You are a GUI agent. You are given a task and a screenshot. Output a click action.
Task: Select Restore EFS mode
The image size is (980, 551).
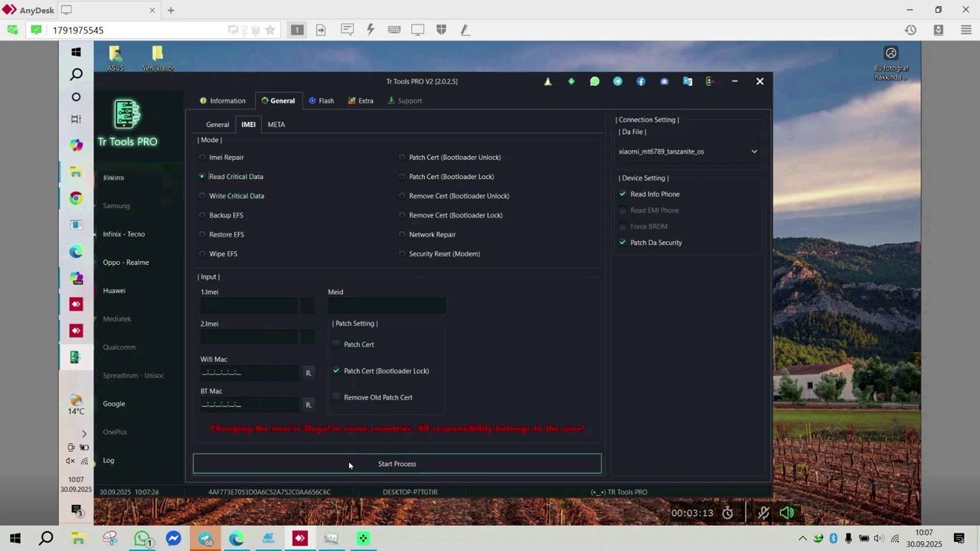221,234
